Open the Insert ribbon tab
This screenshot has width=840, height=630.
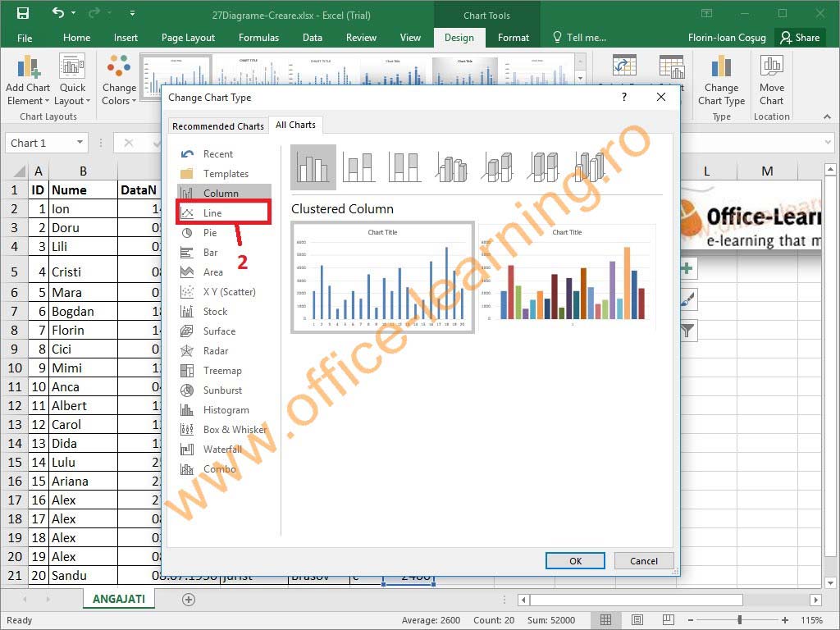coord(126,38)
